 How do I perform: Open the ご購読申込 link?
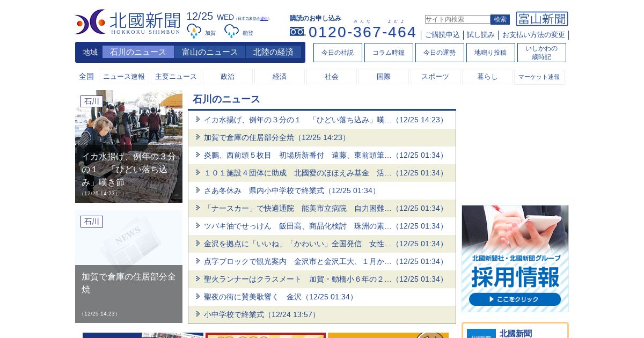[x=442, y=35]
